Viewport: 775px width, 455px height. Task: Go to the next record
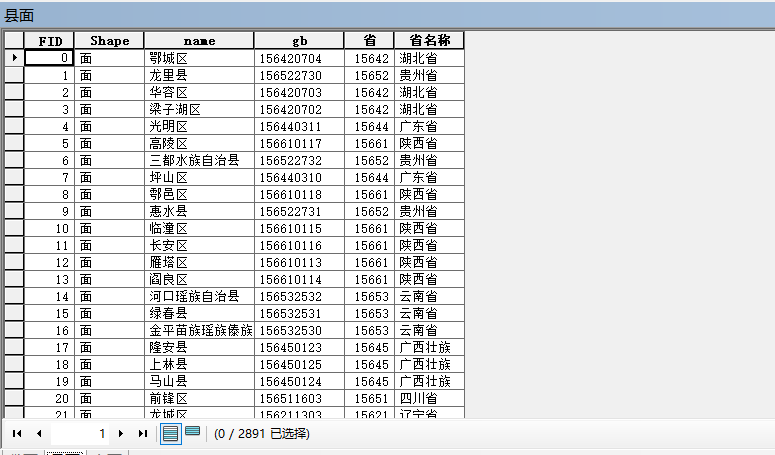pos(121,434)
